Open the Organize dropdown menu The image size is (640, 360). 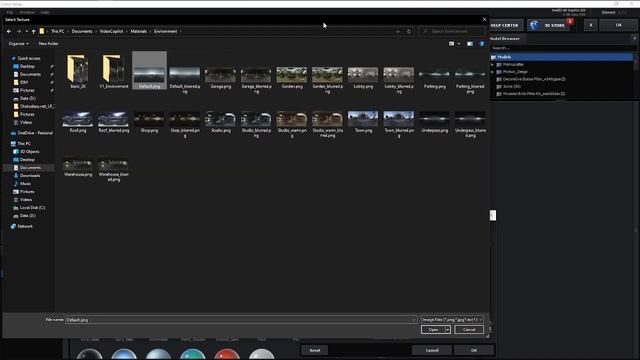coord(18,44)
